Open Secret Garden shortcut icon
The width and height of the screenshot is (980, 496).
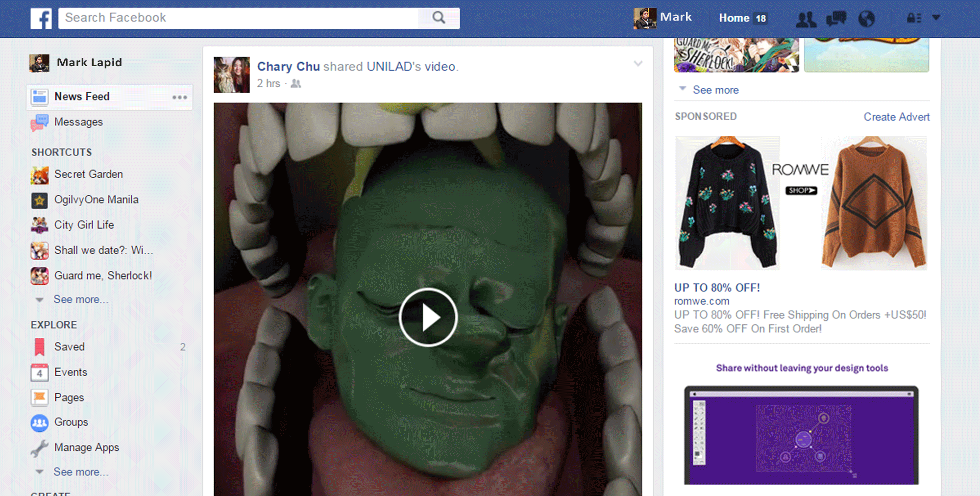pos(40,175)
